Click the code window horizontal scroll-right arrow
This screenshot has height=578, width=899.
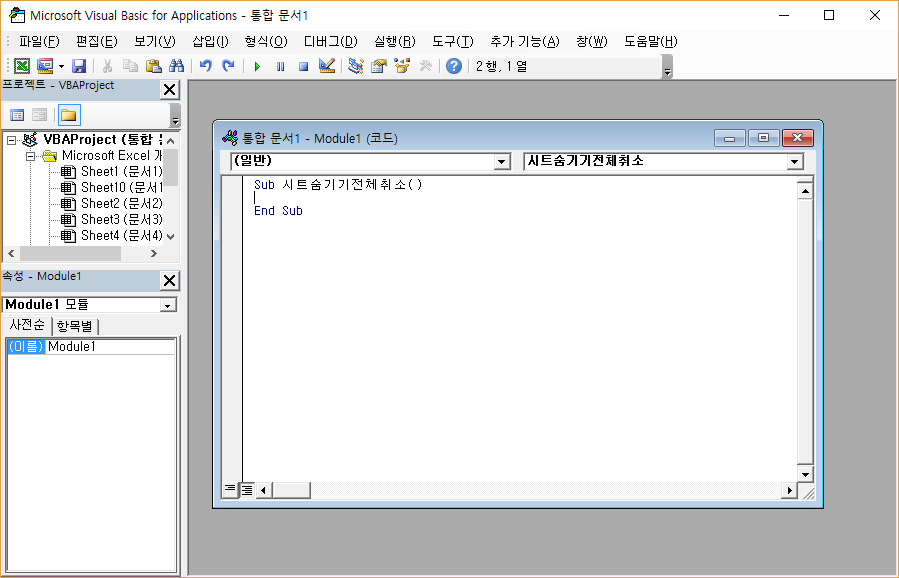click(x=789, y=490)
